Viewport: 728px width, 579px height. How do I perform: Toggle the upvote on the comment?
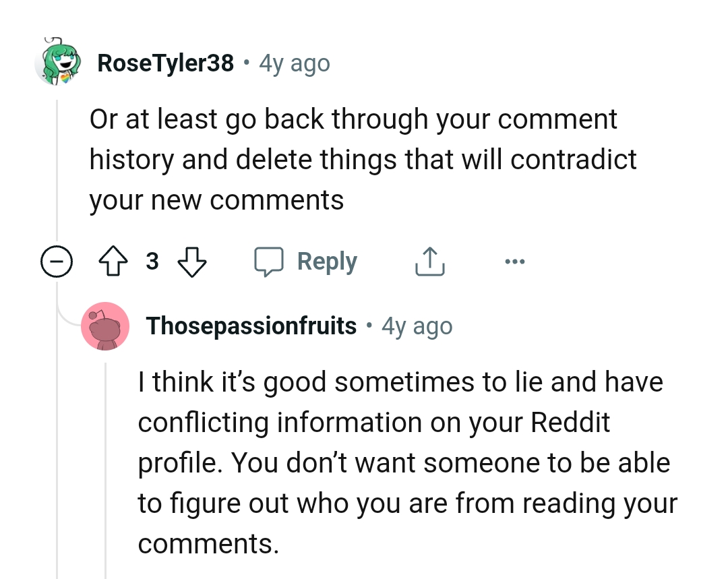115,262
